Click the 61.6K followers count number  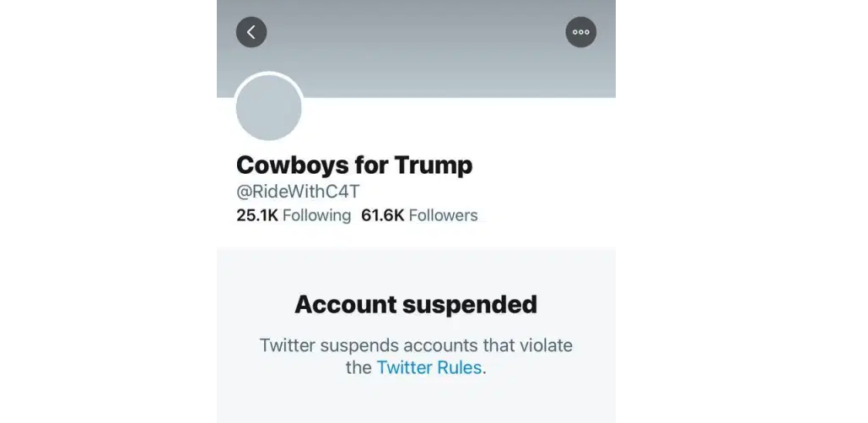tap(382, 215)
